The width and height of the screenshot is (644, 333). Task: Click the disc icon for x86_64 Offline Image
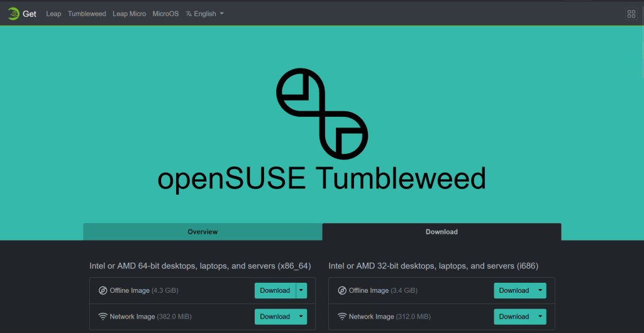pyautogui.click(x=103, y=290)
